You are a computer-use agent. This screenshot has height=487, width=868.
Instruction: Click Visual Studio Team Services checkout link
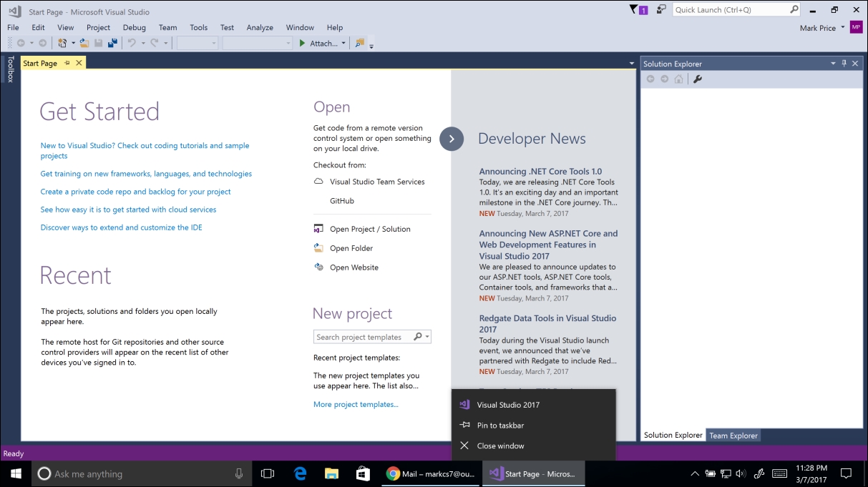pyautogui.click(x=377, y=182)
